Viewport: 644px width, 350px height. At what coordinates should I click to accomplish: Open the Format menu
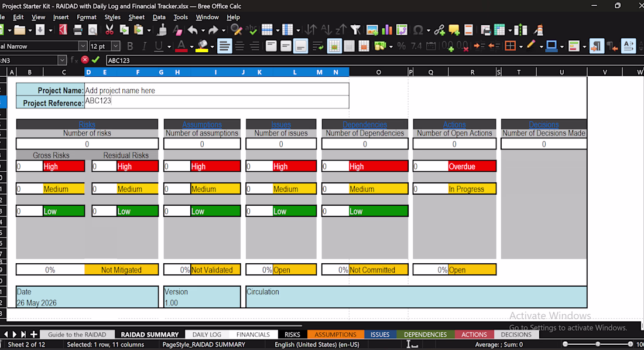86,17
